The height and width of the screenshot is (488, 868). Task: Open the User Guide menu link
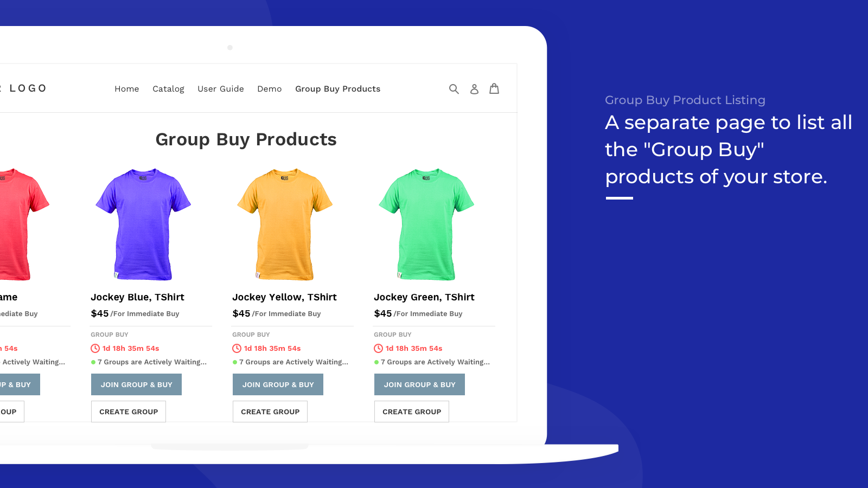[221, 89]
